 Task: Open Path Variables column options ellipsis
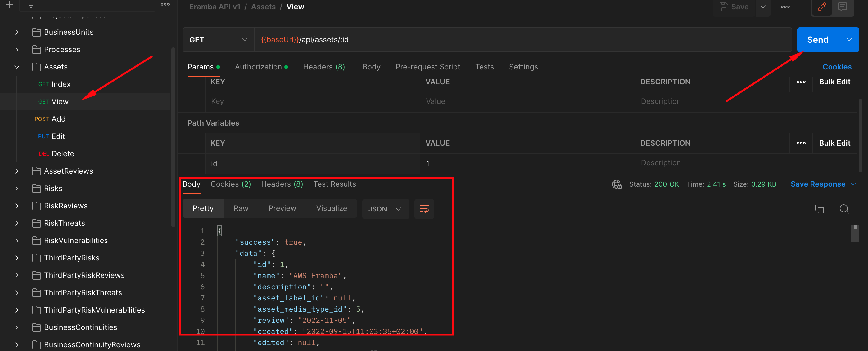click(x=801, y=143)
